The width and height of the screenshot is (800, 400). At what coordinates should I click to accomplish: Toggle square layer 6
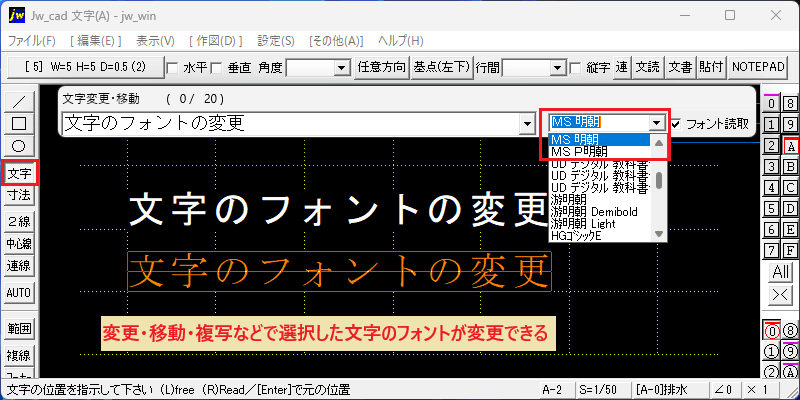click(x=772, y=230)
